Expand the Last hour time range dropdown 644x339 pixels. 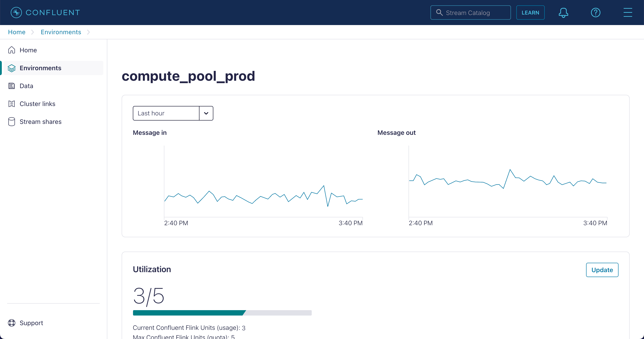166,113
